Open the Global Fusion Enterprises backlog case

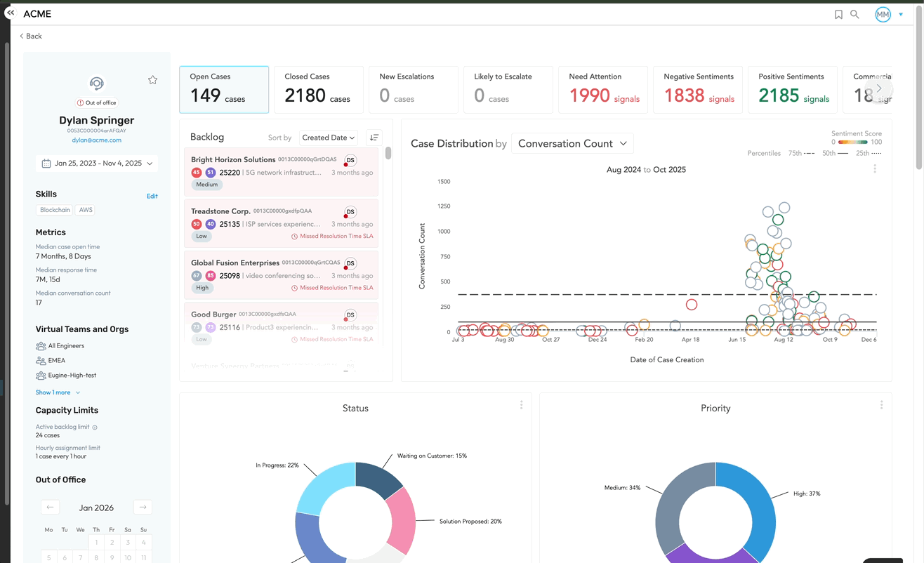coord(282,275)
